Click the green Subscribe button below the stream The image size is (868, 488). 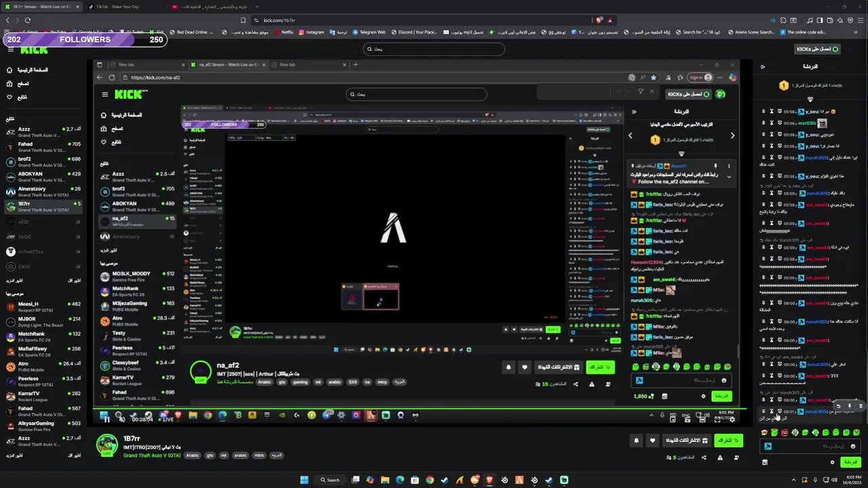[x=729, y=441]
